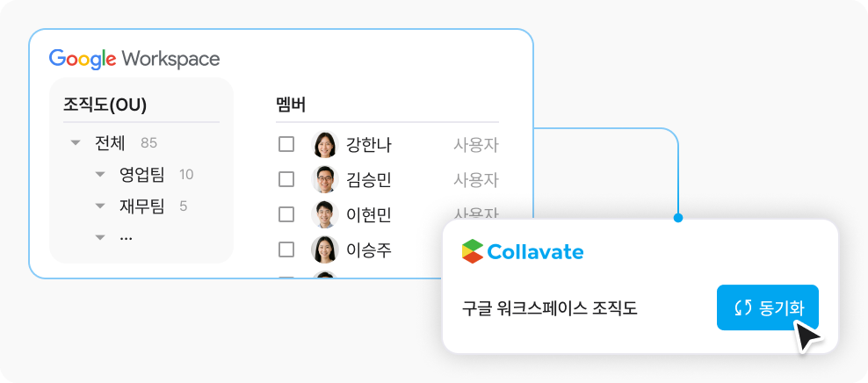
Task: Expand the 재무팀 arrow
Action: point(99,206)
